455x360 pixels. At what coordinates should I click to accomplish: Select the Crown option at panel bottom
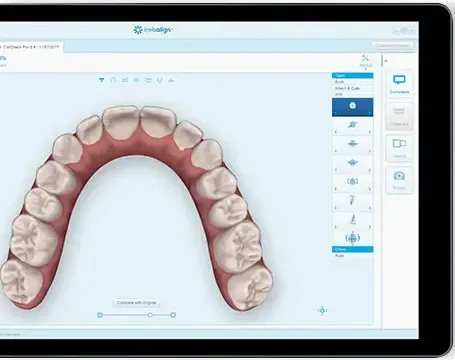(352, 249)
